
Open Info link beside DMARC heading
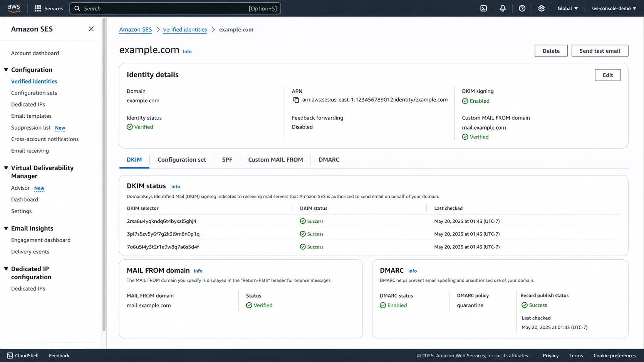[413, 271]
